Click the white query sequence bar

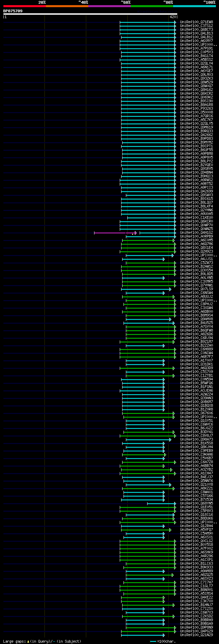90,14
